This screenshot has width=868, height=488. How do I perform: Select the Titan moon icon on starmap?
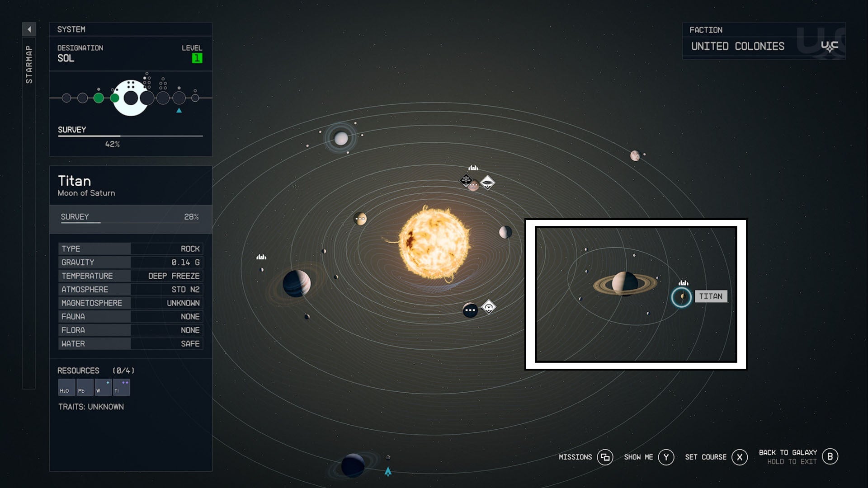[x=681, y=296]
